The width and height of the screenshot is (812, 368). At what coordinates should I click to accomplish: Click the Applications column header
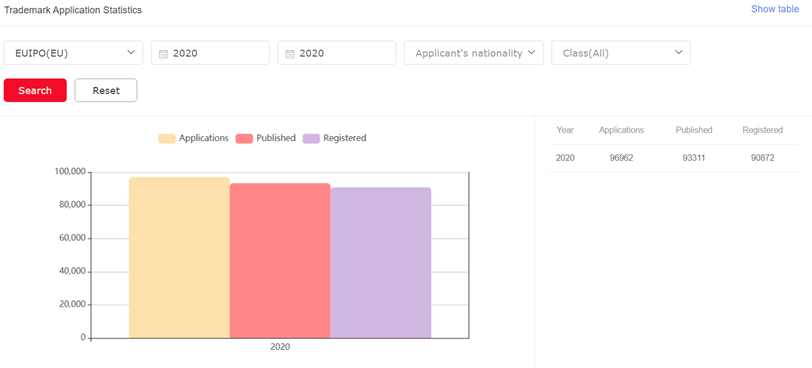click(x=621, y=130)
